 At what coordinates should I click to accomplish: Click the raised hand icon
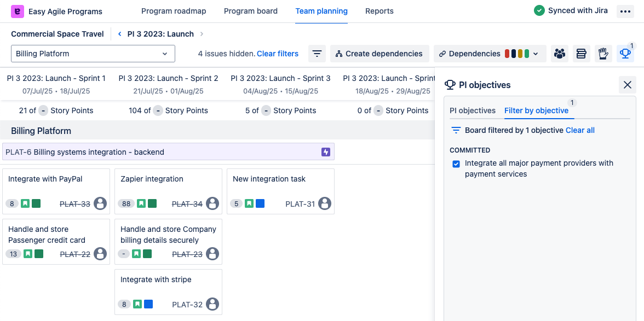[603, 54]
